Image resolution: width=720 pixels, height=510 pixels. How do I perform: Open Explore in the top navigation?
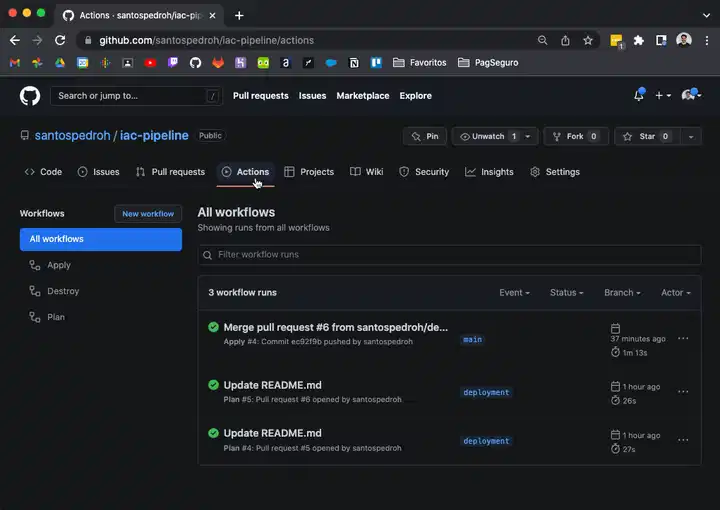pyautogui.click(x=416, y=96)
